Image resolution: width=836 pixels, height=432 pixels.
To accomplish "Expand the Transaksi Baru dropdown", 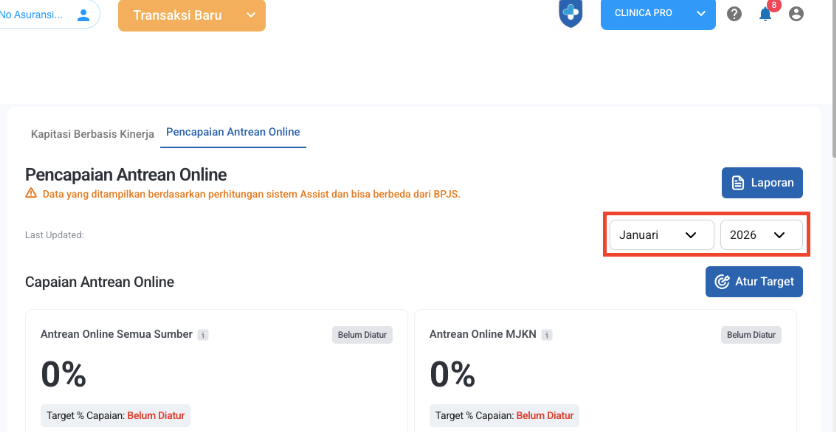I will 249,15.
